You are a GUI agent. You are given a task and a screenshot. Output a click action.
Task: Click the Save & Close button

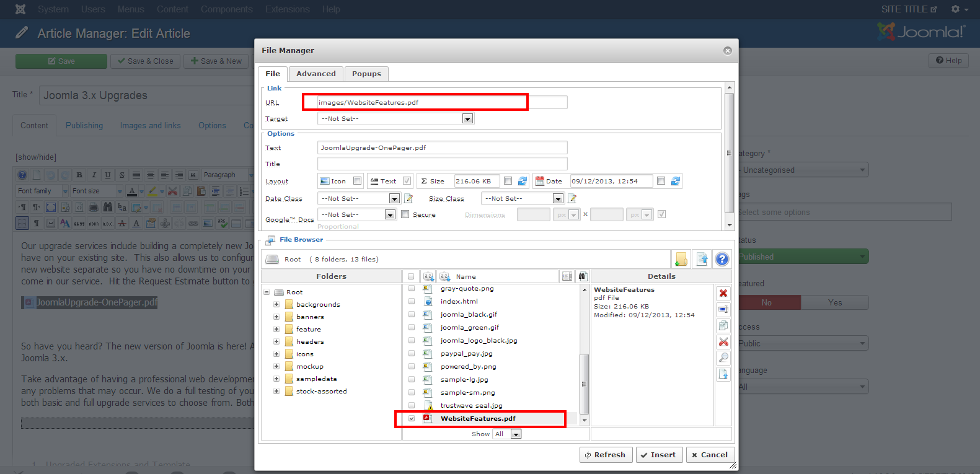click(x=146, y=61)
